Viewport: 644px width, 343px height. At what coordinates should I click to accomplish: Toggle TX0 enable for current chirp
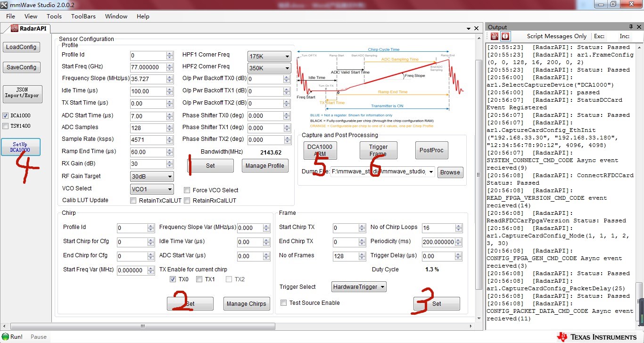click(173, 279)
